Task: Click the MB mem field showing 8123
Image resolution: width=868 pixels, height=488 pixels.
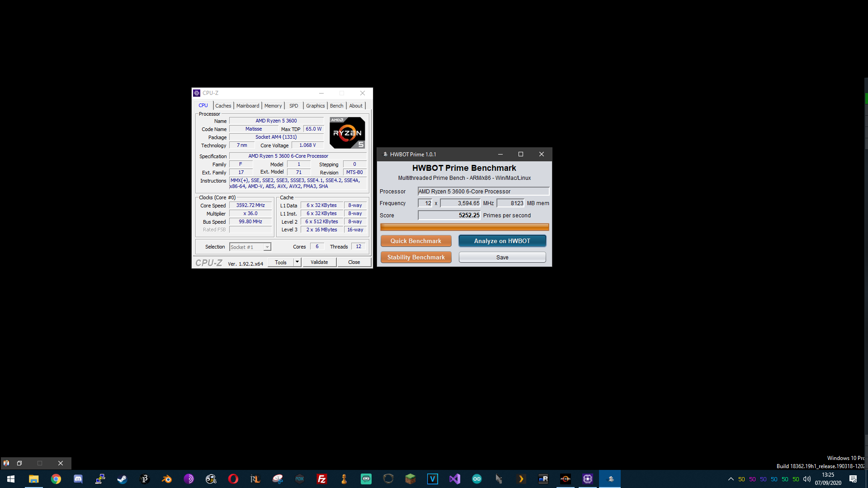Action: (510, 203)
